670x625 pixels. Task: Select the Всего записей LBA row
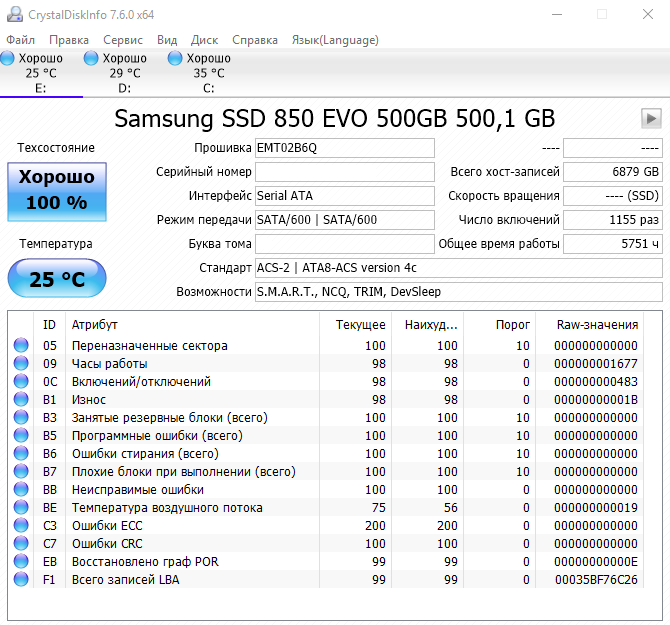pos(326,579)
